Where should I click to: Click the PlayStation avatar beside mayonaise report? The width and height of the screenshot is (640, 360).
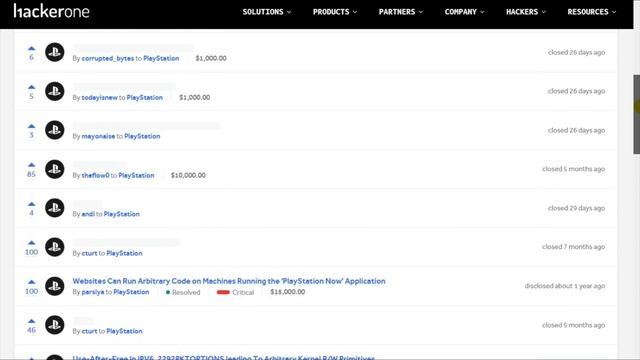pyautogui.click(x=55, y=130)
